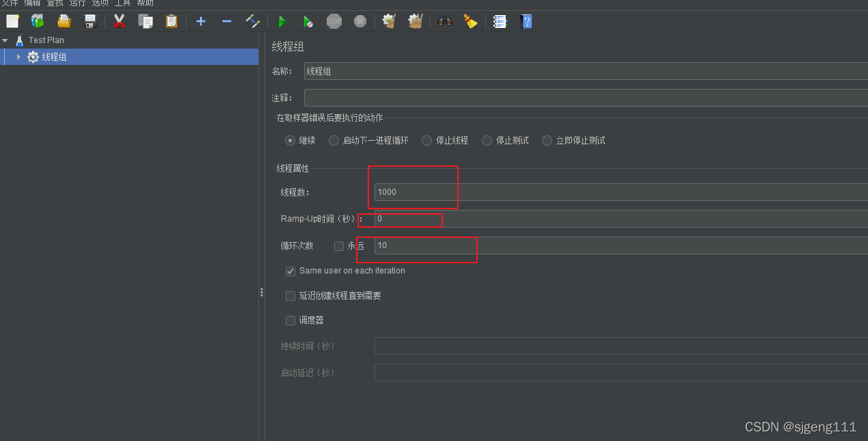The width and height of the screenshot is (868, 441).
Task: Open the 文件 menu
Action: (10, 3)
